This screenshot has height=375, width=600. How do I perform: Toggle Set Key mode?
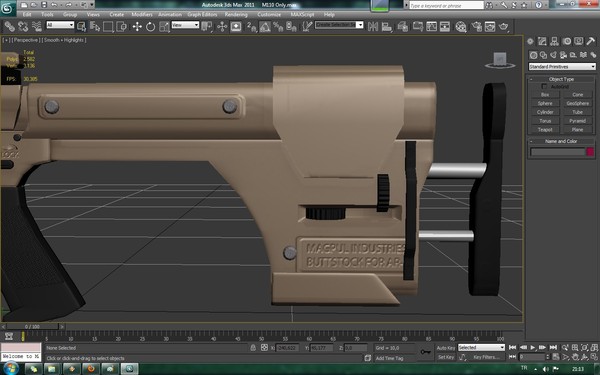[446, 357]
